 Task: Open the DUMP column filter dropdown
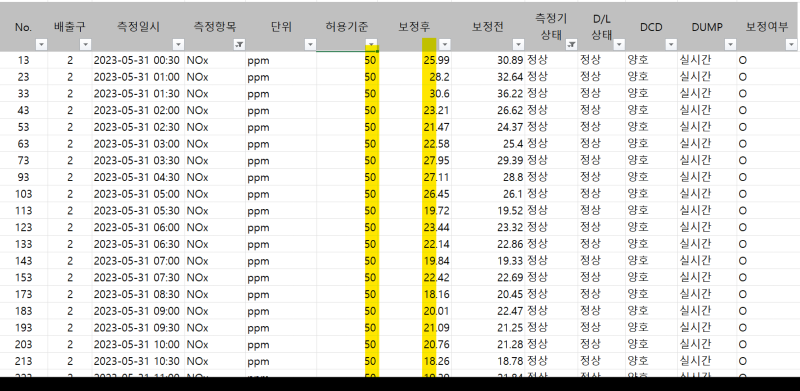pyautogui.click(x=731, y=45)
